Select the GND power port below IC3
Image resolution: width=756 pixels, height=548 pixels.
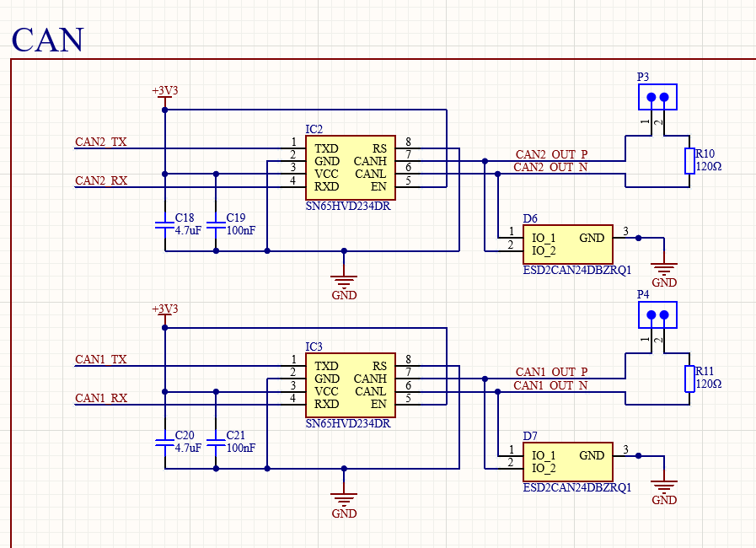[344, 500]
